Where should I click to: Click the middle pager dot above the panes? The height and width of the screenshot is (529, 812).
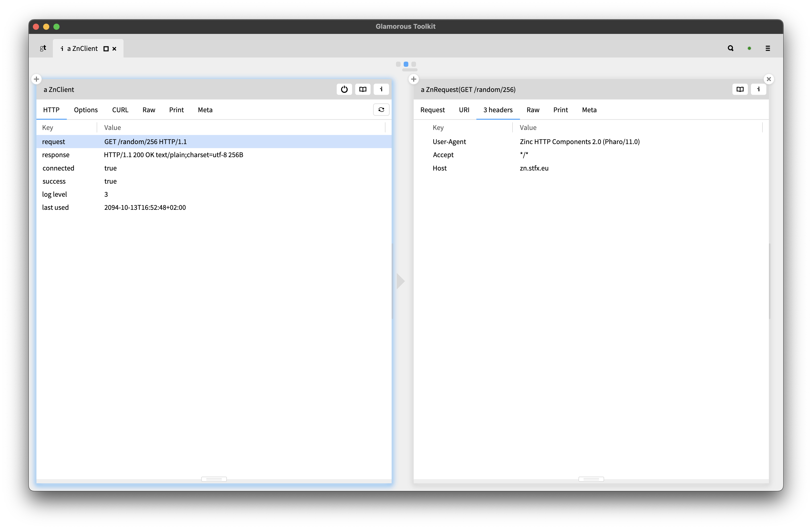406,64
